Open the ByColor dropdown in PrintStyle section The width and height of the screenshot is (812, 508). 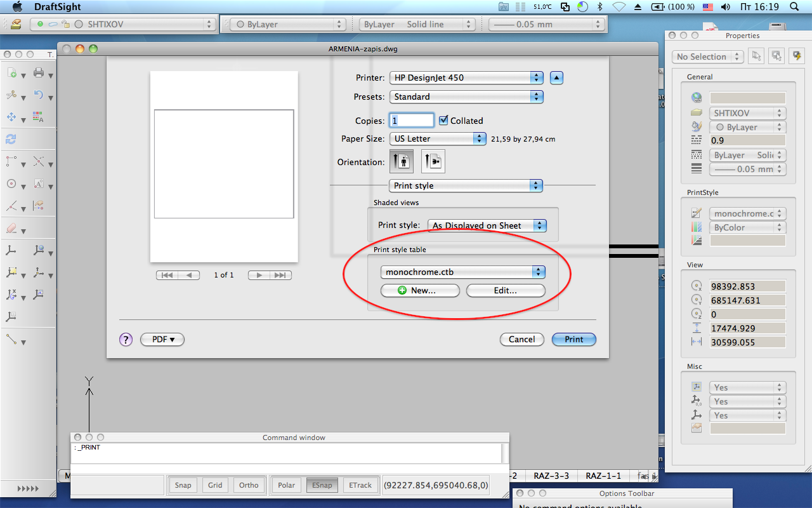tap(747, 227)
